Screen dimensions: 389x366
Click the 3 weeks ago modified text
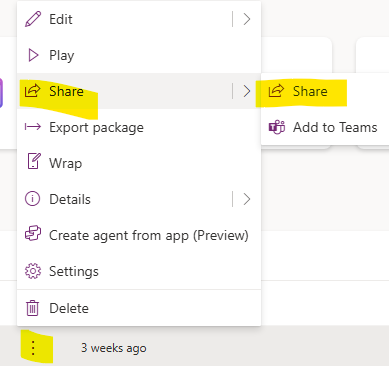coord(114,348)
